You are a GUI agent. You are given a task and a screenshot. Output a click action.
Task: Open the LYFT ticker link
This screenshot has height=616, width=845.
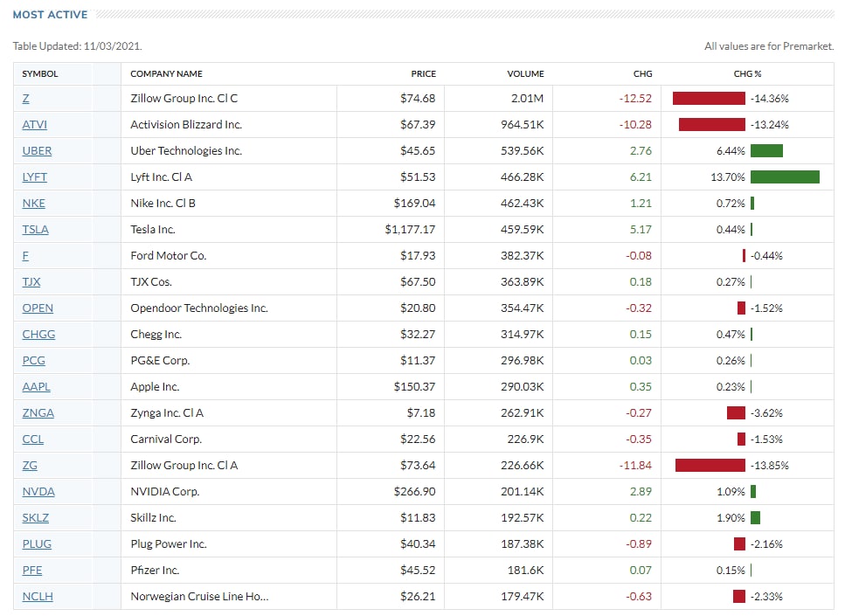coord(34,177)
